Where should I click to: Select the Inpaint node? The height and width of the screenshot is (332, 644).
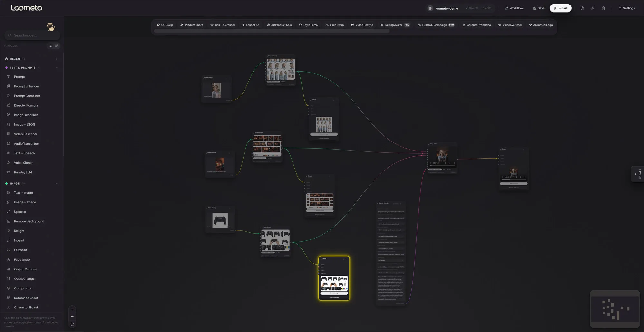(x=32, y=240)
